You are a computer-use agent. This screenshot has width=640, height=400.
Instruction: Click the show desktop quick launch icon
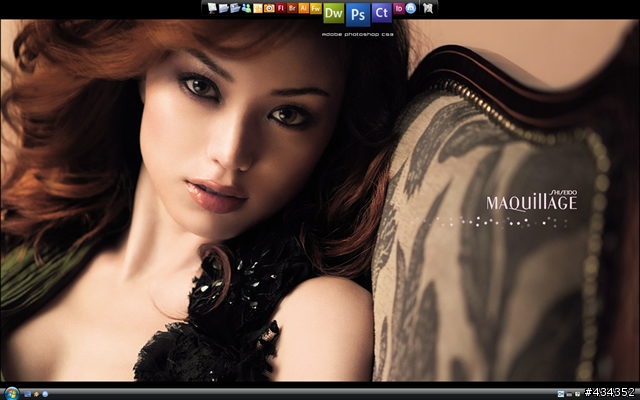point(28,394)
